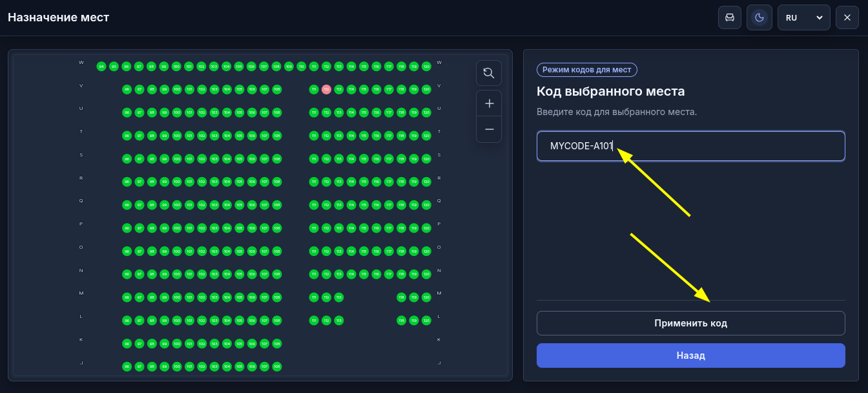868x393 pixels.
Task: Zoom in on the seat map
Action: (x=489, y=103)
